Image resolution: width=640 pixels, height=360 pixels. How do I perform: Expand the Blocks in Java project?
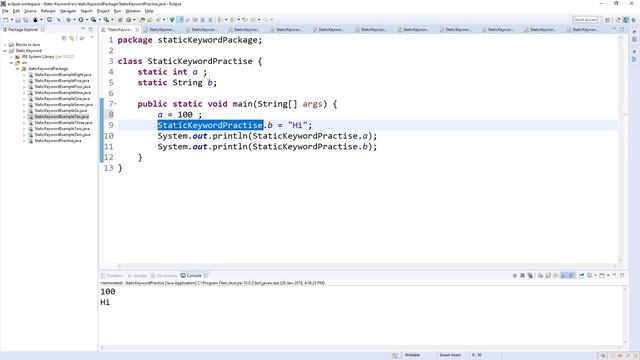[5, 44]
